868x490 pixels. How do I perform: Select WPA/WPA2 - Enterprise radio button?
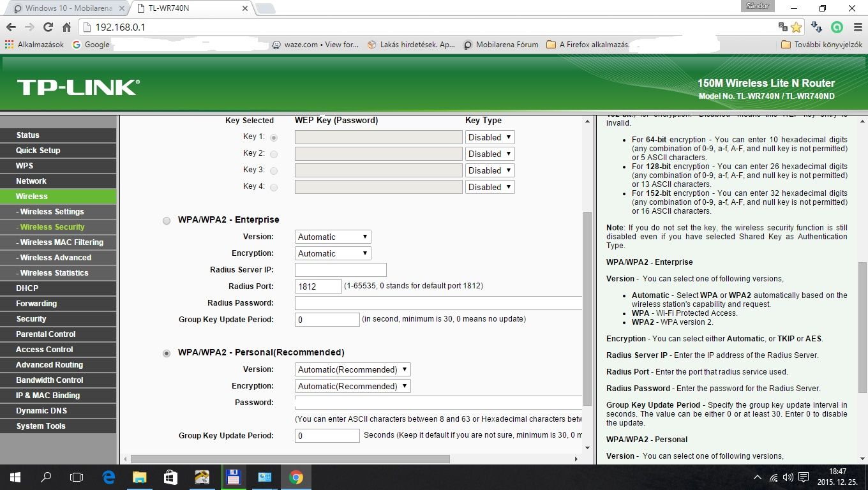pyautogui.click(x=167, y=221)
